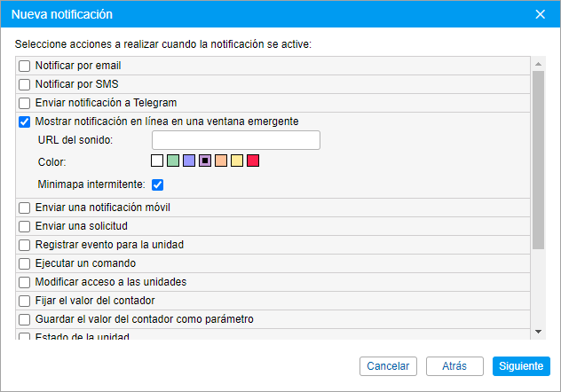Image resolution: width=561 pixels, height=392 pixels.
Task: Go back with the Atrás button
Action: click(454, 366)
